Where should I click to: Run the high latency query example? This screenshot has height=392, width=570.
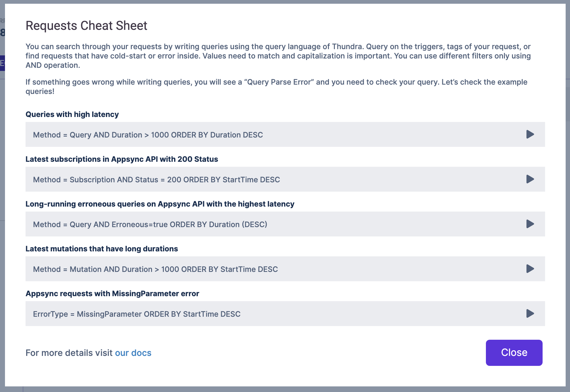[530, 134]
